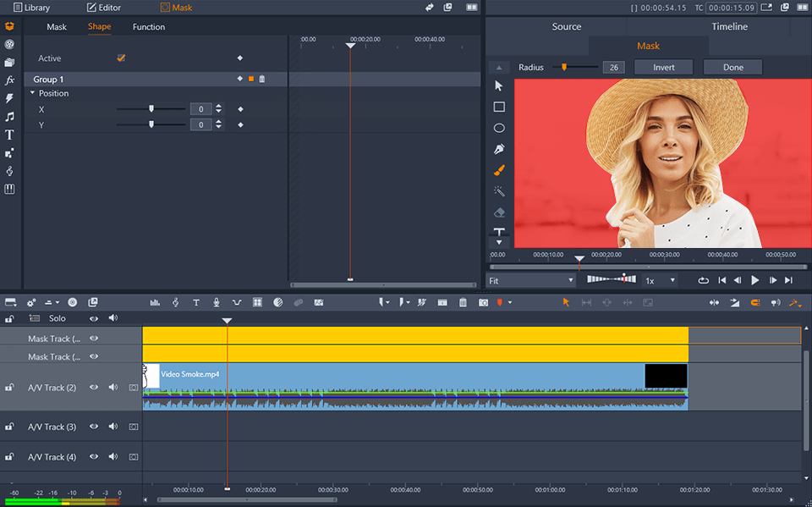Image resolution: width=812 pixels, height=507 pixels.
Task: Select the Magic Wand tool
Action: coord(499,191)
